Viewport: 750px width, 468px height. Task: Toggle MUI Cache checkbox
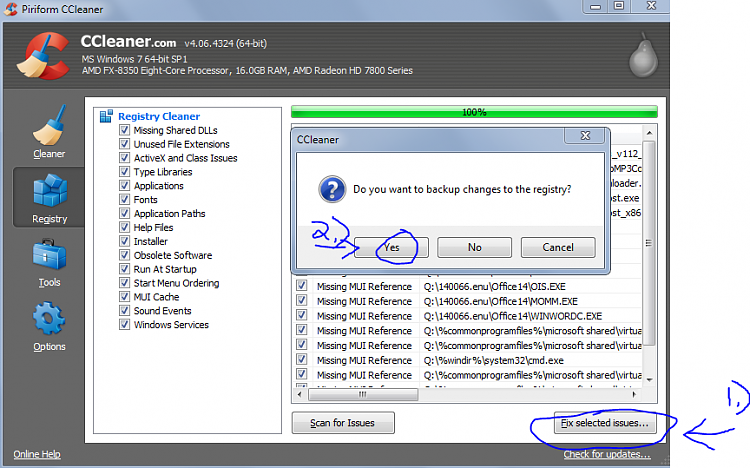pyautogui.click(x=124, y=297)
